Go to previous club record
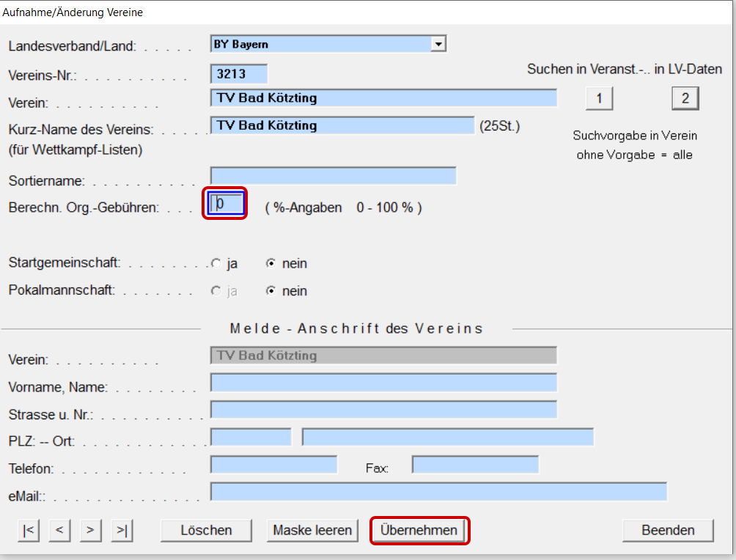This screenshot has height=560, width=736. pyautogui.click(x=59, y=530)
